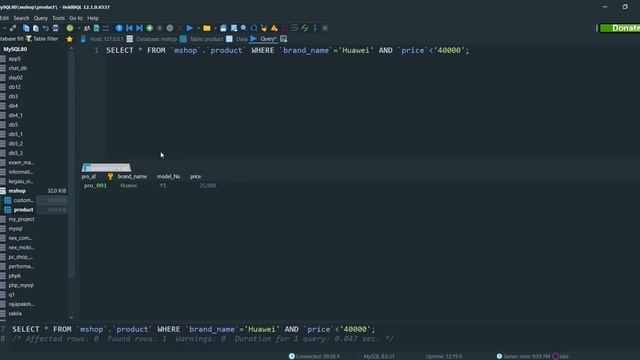
Task: Open the Search menu
Action: pyautogui.click(x=21, y=18)
